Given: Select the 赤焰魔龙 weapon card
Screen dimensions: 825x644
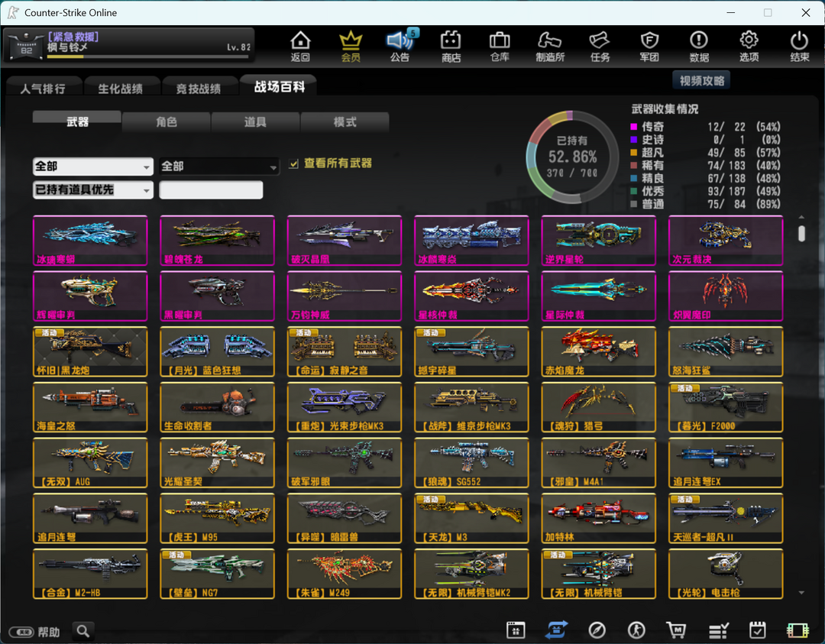Looking at the screenshot, I should pos(599,351).
